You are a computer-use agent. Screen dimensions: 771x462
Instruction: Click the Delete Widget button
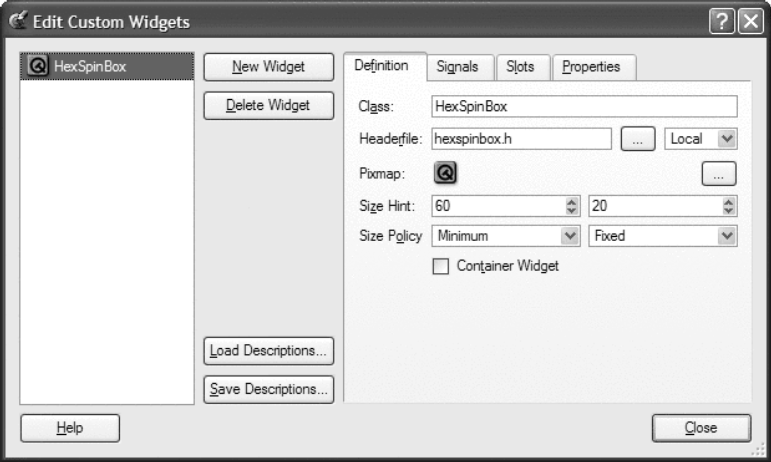click(268, 105)
